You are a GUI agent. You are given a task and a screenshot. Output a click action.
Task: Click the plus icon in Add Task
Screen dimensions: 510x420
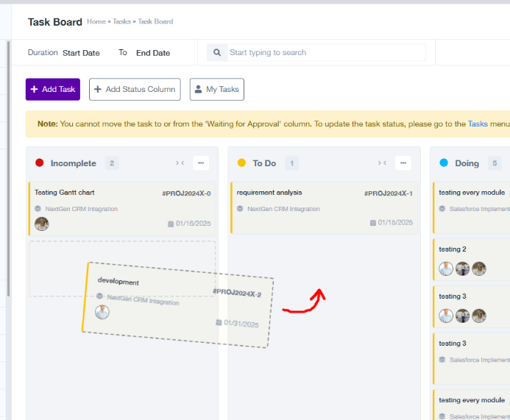tap(34, 89)
